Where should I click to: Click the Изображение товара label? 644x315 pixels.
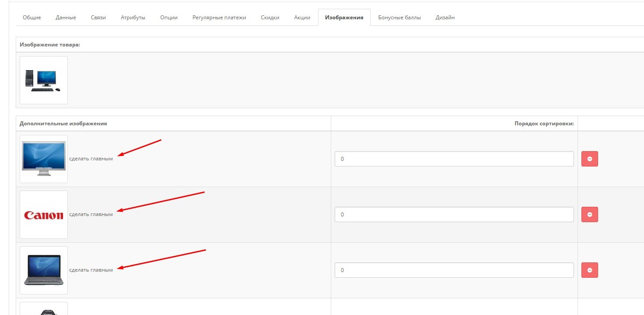point(50,45)
